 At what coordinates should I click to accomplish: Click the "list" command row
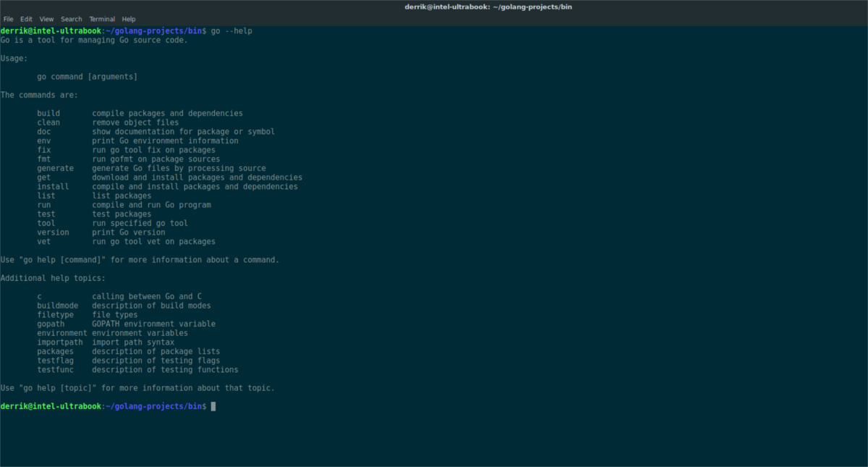pos(94,196)
